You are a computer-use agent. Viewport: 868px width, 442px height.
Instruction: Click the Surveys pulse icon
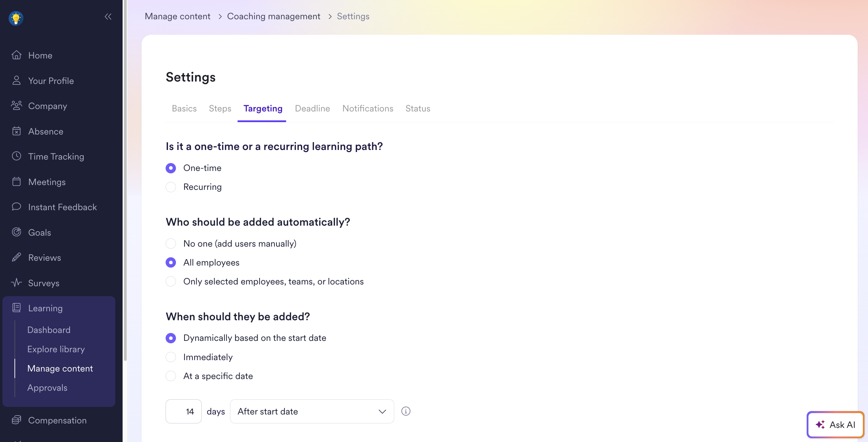click(17, 283)
